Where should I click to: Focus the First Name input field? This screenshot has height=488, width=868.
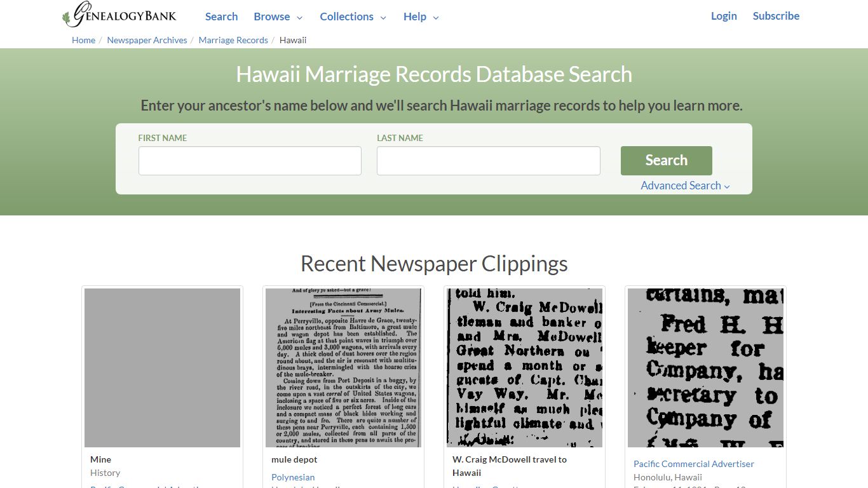pyautogui.click(x=250, y=161)
